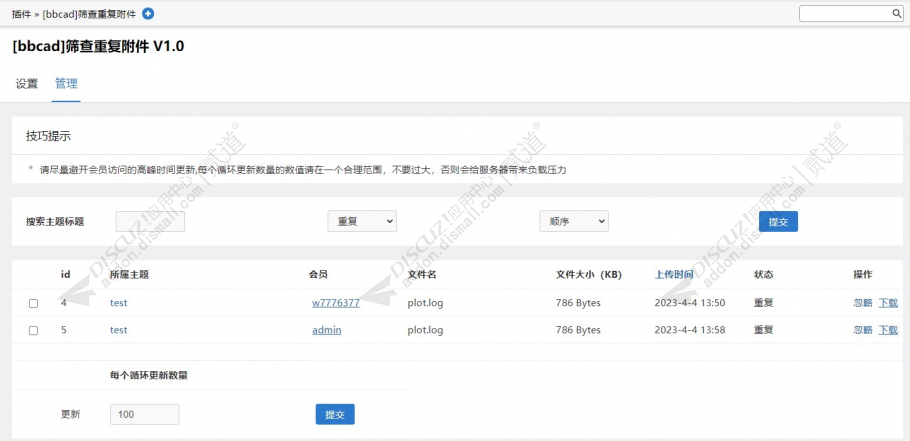Click 下载 for w7776377's attachment
This screenshot has height=441, width=910.
pyautogui.click(x=888, y=303)
